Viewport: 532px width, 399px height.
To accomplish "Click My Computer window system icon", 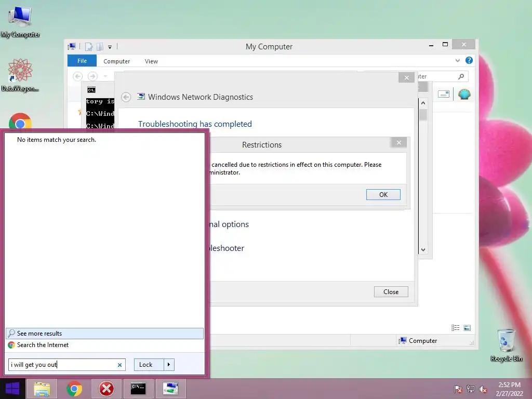I will (x=72, y=46).
